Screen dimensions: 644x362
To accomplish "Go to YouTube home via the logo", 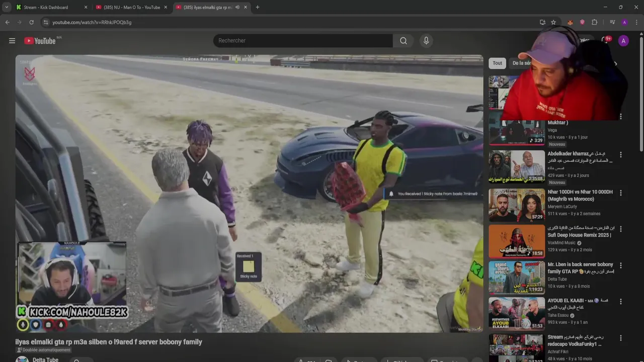I will click(x=40, y=41).
